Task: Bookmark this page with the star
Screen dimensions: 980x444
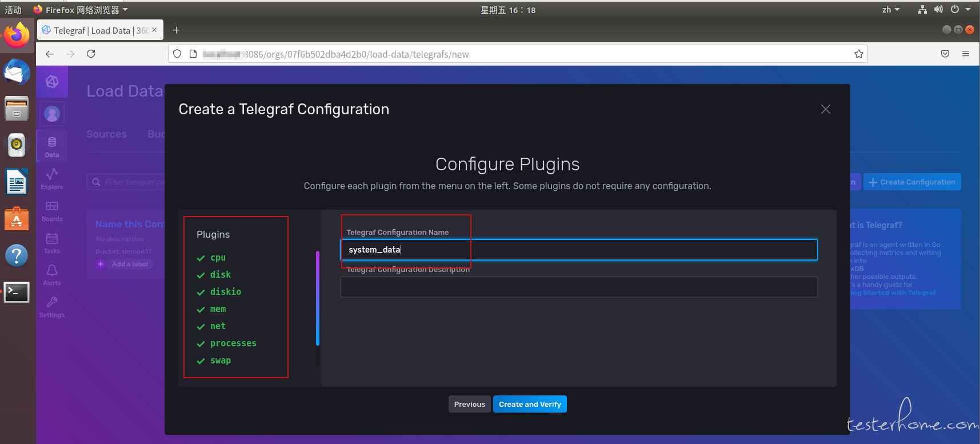Action: [x=858, y=54]
